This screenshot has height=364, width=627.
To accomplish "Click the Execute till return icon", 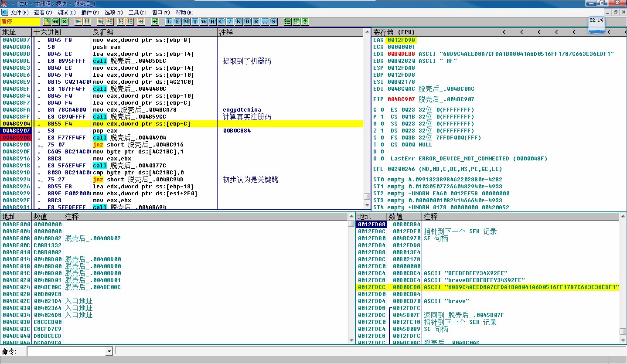I will pos(141,21).
